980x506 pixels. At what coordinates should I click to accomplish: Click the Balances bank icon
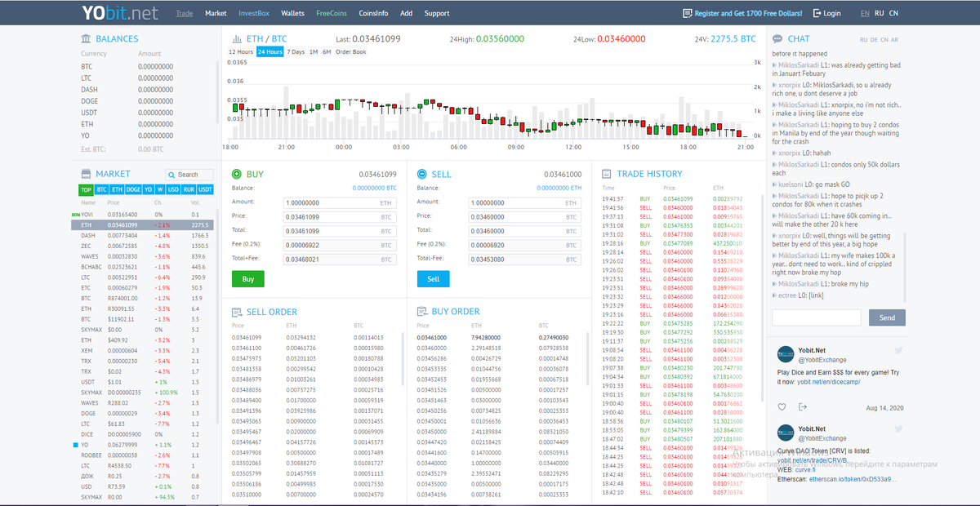point(86,38)
